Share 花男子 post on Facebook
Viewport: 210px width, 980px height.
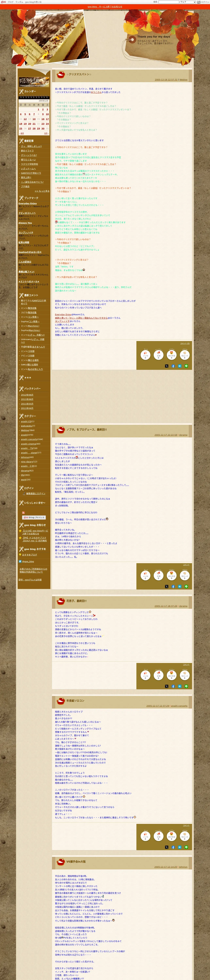tap(173, 686)
